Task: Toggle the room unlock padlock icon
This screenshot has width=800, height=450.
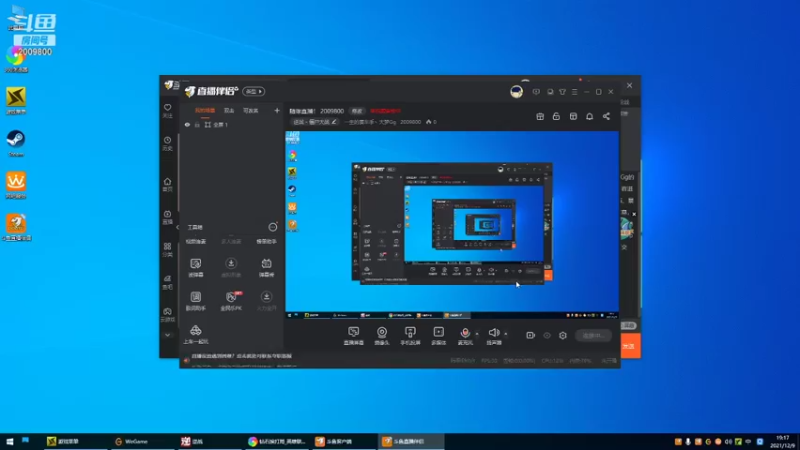Action: 556,117
